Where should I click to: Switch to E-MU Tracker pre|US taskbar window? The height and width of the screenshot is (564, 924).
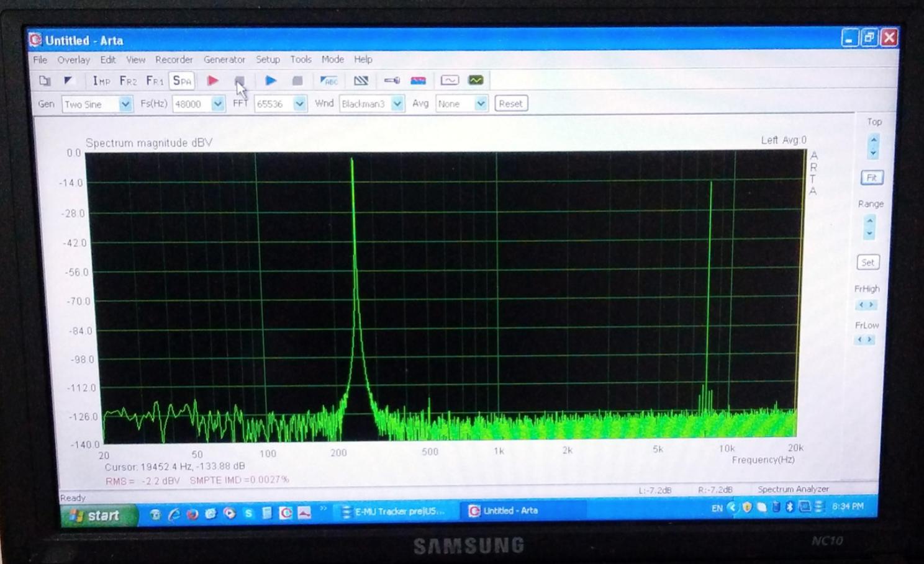pyautogui.click(x=394, y=511)
